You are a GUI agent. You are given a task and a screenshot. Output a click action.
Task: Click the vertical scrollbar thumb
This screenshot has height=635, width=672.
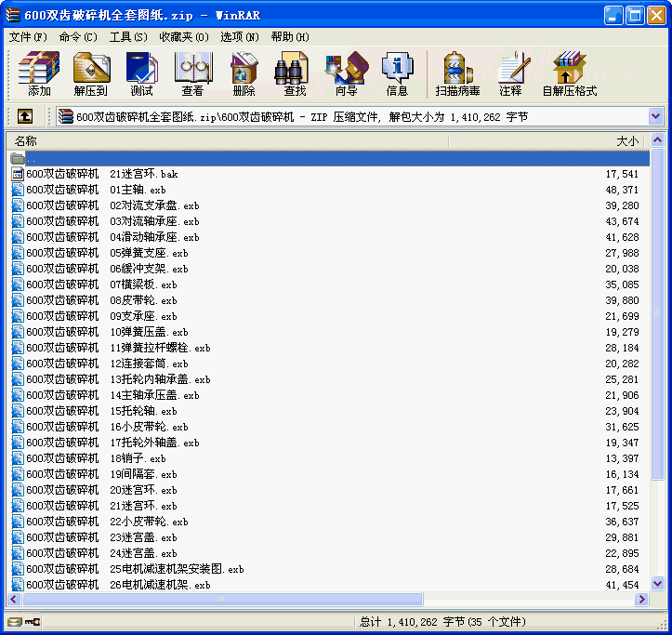tap(657, 314)
